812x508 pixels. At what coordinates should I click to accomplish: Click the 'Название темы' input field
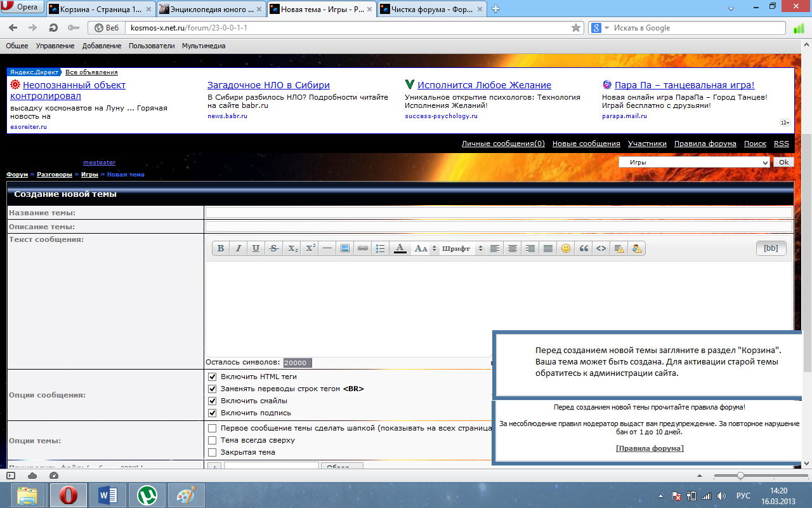click(x=499, y=212)
